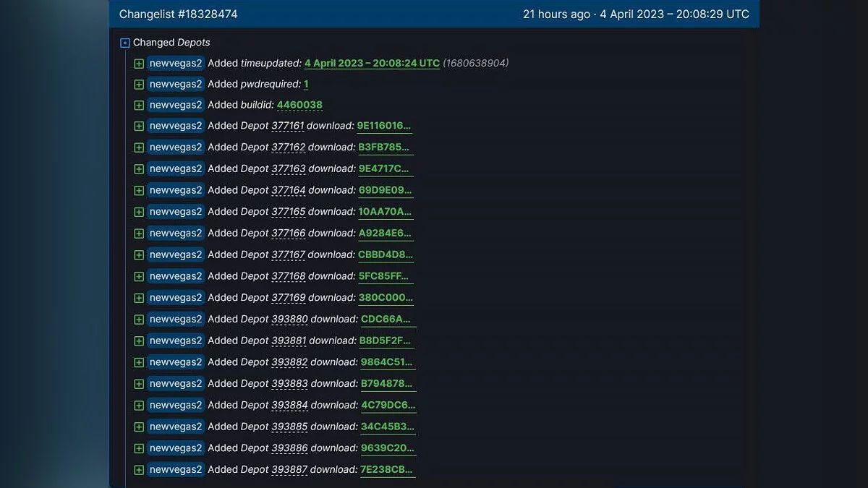Click plus icon on Depot 393883 row
This screenshot has height=488, width=868.
(x=139, y=384)
